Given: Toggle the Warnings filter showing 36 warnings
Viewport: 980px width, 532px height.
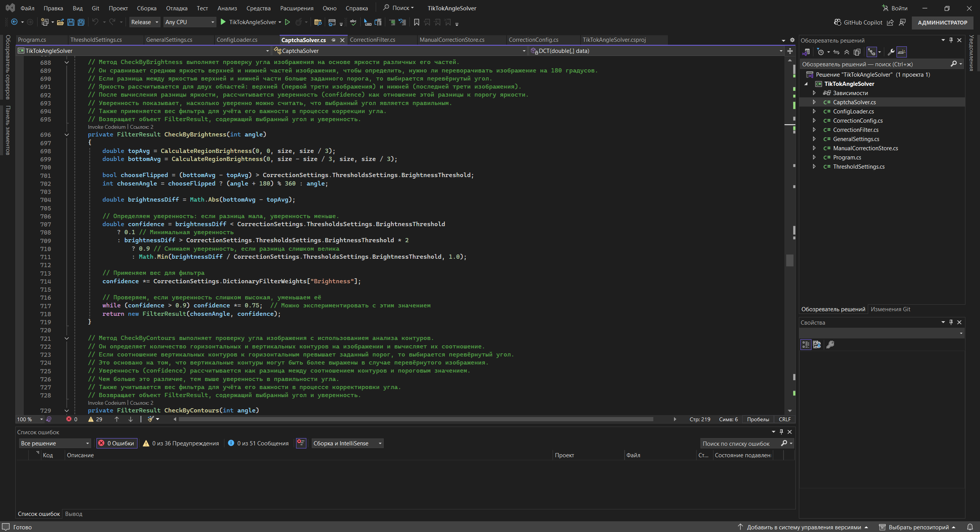Looking at the screenshot, I should tap(181, 443).
